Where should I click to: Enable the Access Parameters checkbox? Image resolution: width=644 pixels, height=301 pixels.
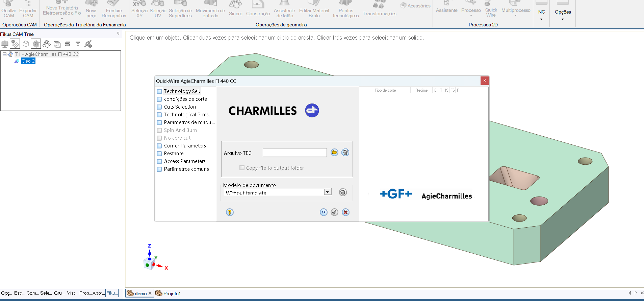tap(159, 161)
